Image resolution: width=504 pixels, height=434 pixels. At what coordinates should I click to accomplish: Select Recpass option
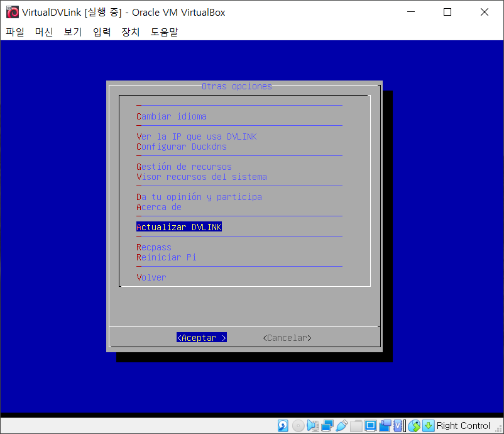[x=153, y=247]
